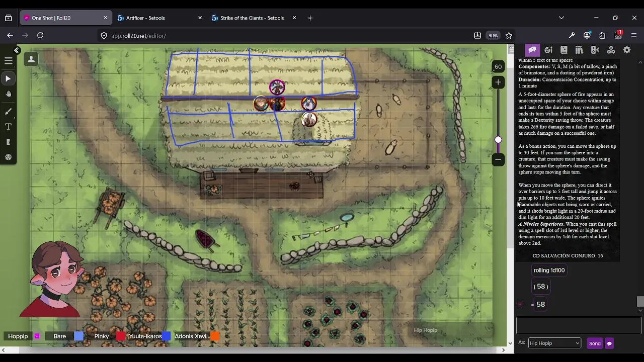Click the Pinky player name
Screen dimensions: 644x362
101,336
